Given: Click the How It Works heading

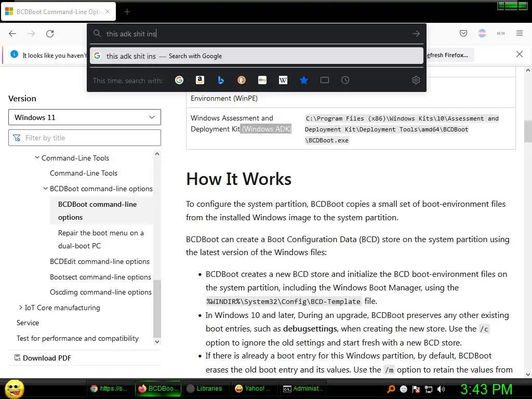Looking at the screenshot, I should [x=238, y=179].
